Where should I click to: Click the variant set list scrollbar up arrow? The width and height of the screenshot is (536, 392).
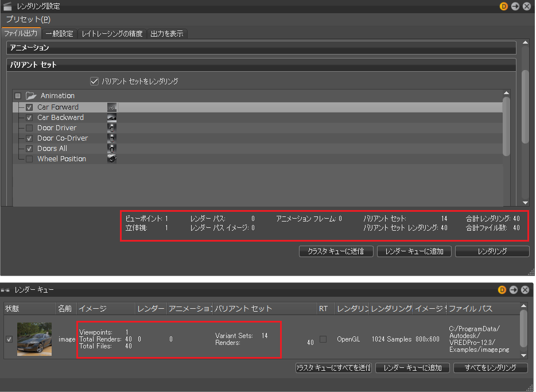coord(506,93)
